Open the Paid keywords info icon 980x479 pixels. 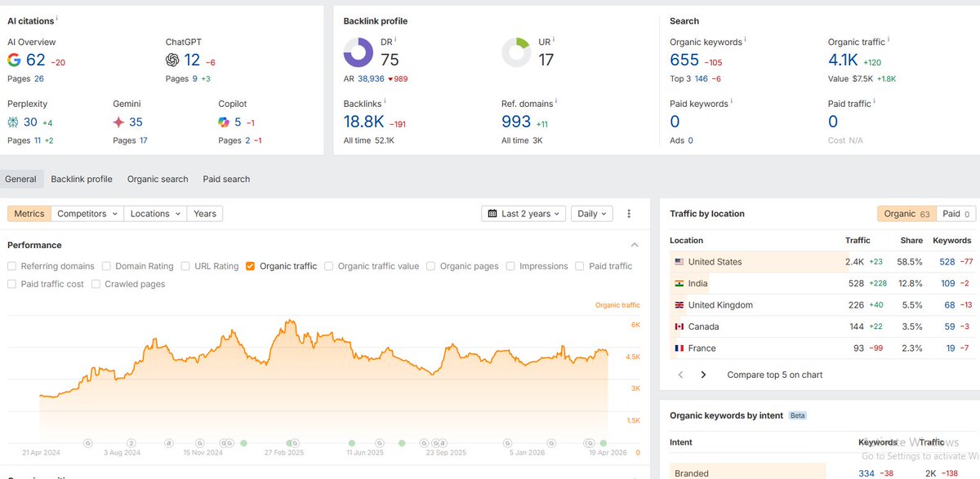(x=732, y=102)
